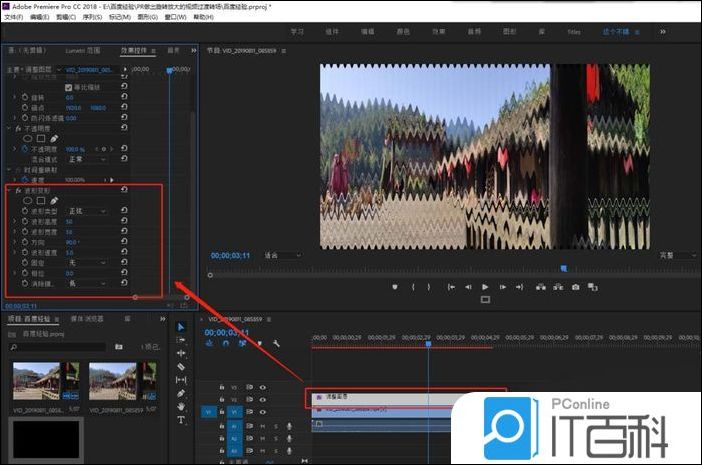The width and height of the screenshot is (702, 465).
Task: Select the Hand tool
Action: pos(181,407)
